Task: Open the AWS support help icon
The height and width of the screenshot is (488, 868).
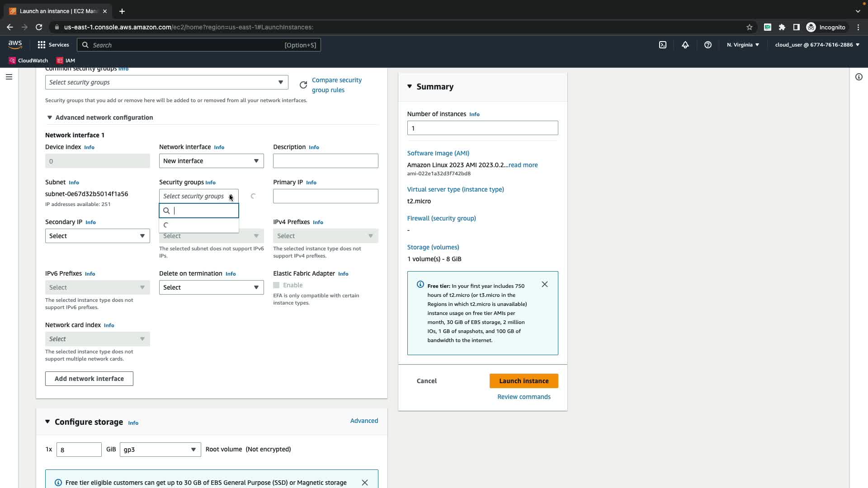Action: click(x=708, y=45)
